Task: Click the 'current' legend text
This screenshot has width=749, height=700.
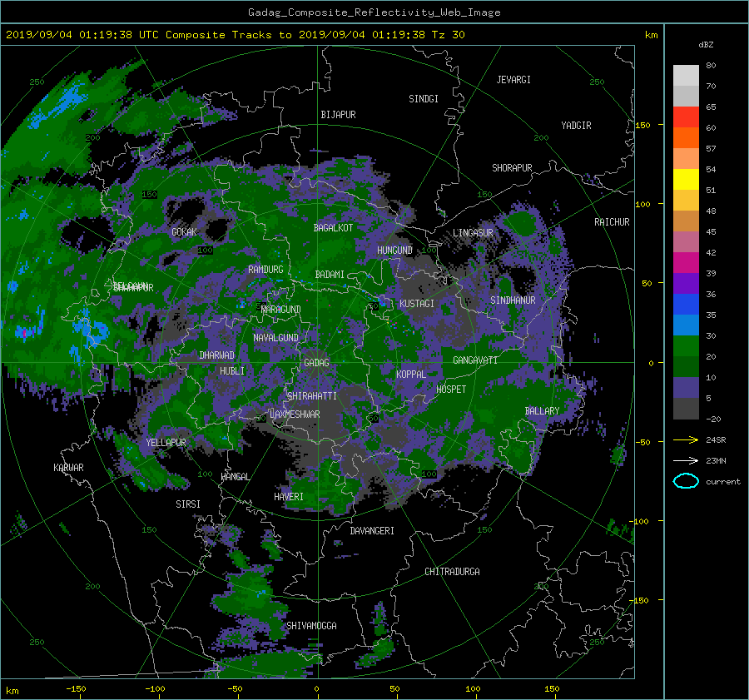Action: pyautogui.click(x=723, y=482)
